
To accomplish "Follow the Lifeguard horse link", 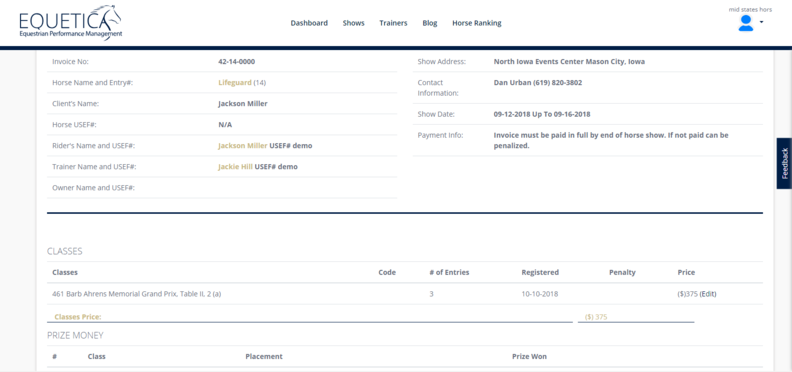I will [235, 82].
